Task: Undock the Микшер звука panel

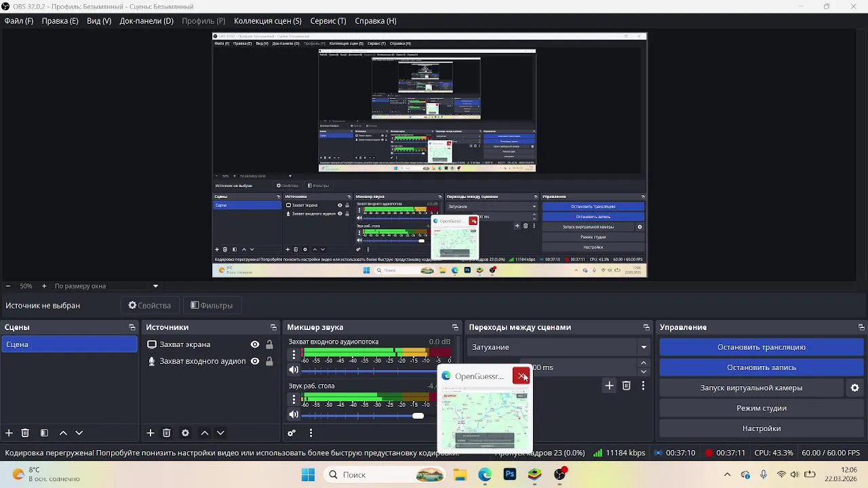Action: point(456,327)
